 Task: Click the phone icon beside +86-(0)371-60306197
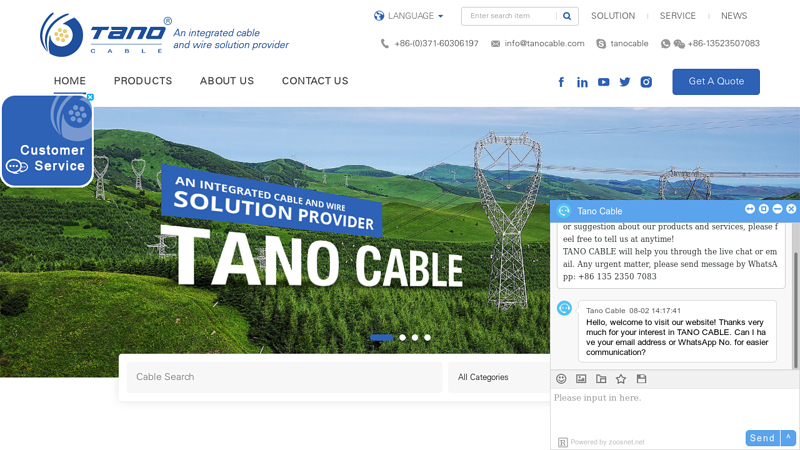coord(385,44)
